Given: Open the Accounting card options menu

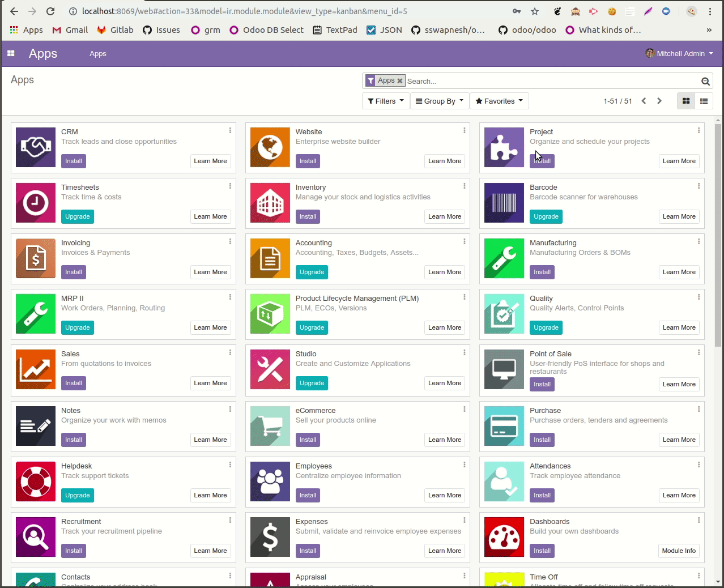Looking at the screenshot, I should (x=465, y=241).
